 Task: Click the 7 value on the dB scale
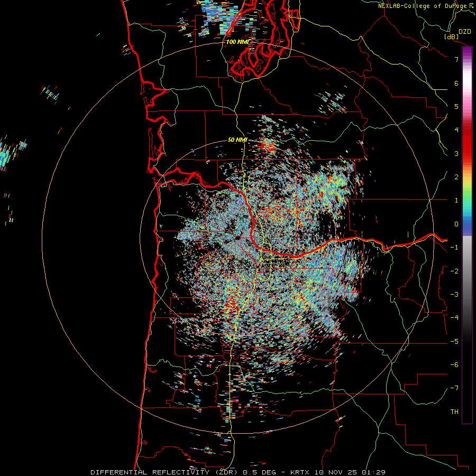pyautogui.click(x=456, y=59)
